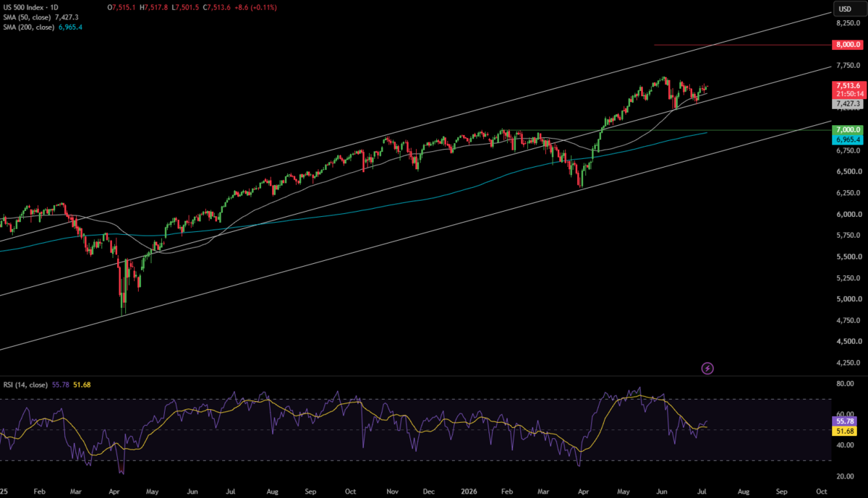
Task: Click the gray 7,427.3 SMA axis label
Action: (848, 104)
